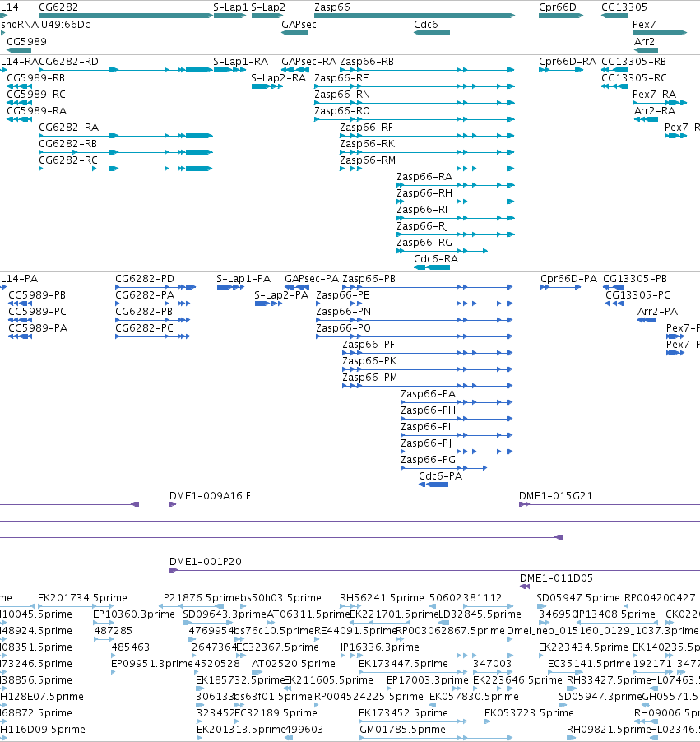
Task: Select transcript CG13305-RB
Action: click(633, 62)
